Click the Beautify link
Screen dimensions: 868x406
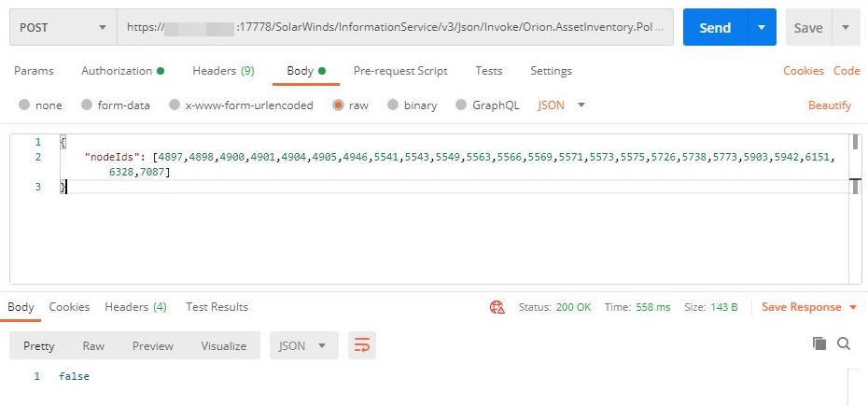click(829, 105)
